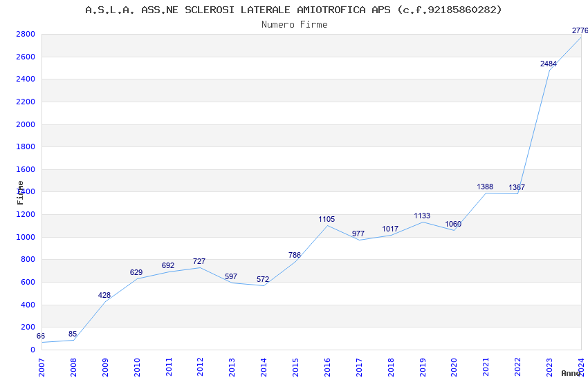Screen dimensions: 588x380
Task: Click x-axis year 2009
Action: point(105,368)
